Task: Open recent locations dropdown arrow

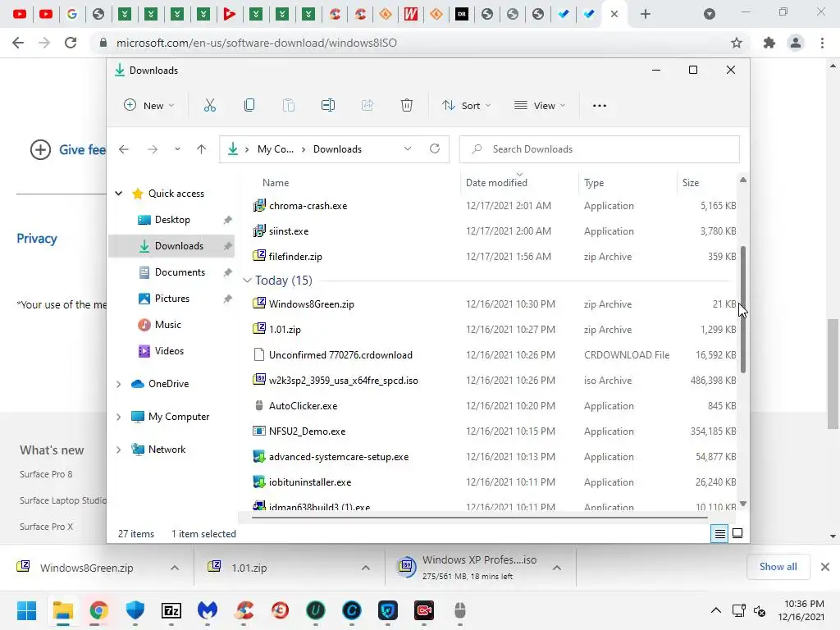Action: tap(177, 149)
